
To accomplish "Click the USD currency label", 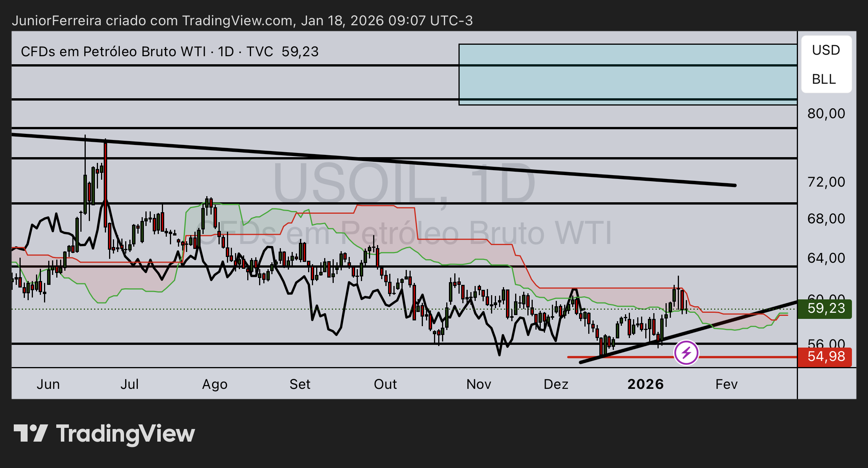I will click(x=826, y=50).
